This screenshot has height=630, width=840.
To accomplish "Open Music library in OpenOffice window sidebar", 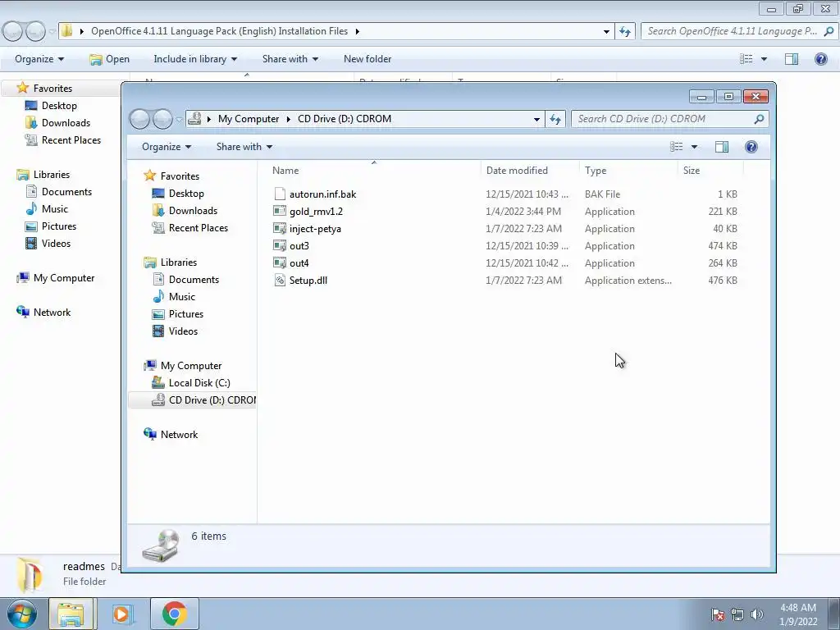I will (47, 209).
